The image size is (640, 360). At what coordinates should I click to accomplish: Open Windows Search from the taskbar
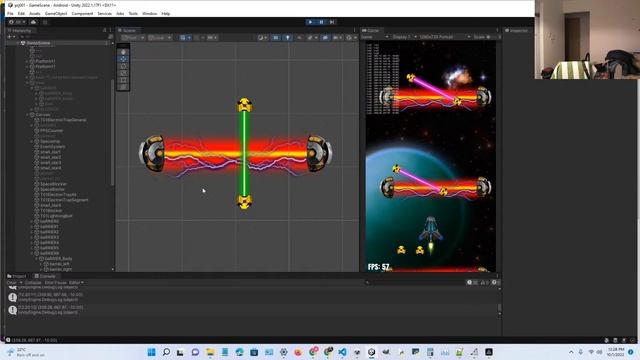point(166,352)
